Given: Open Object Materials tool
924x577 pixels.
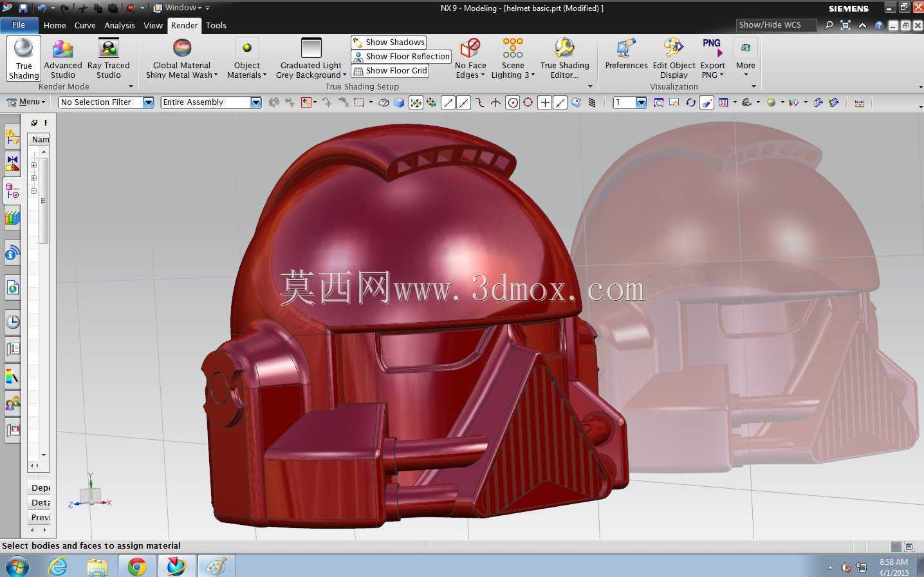Looking at the screenshot, I should [x=247, y=58].
